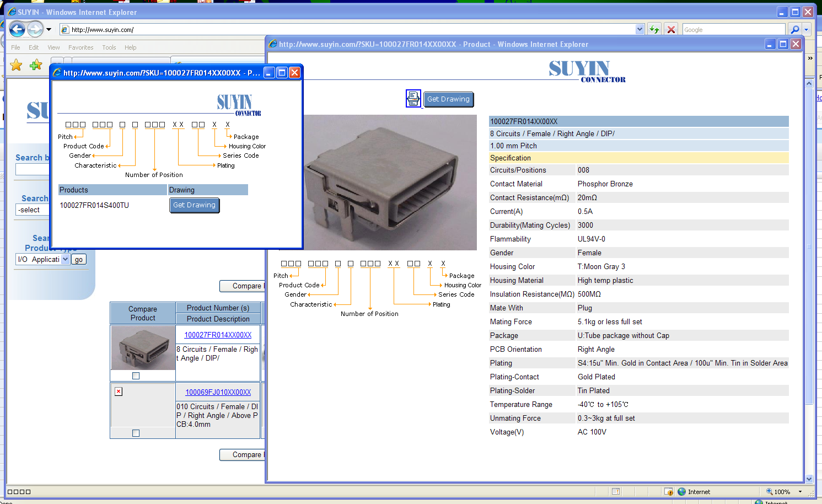Open product link 100069FJ010XX00XX
The image size is (822, 504).
[218, 392]
